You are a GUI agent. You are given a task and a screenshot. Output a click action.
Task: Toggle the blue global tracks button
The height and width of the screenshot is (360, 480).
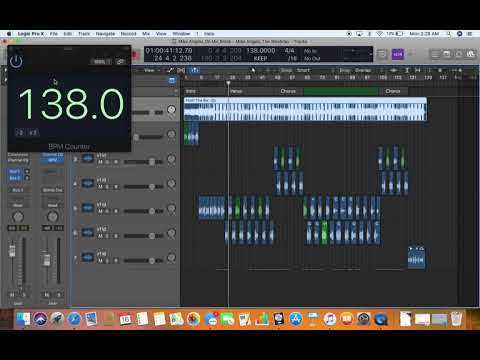click(172, 80)
